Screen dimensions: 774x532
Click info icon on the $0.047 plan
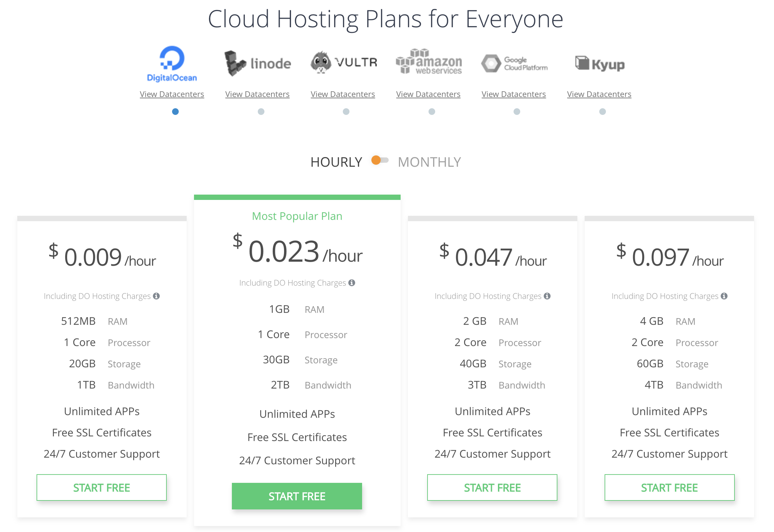click(x=548, y=296)
